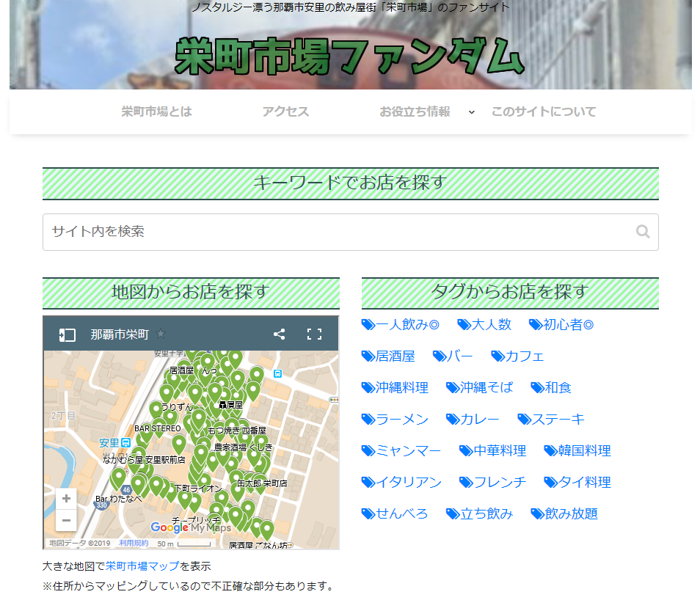Select the ミャンマー tag
The height and width of the screenshot is (600, 700).
click(401, 451)
